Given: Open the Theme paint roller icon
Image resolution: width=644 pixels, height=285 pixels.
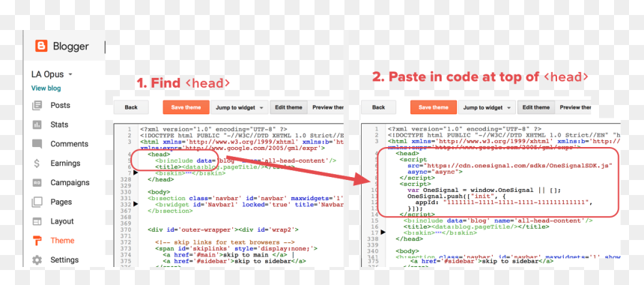Looking at the screenshot, I should [x=37, y=241].
